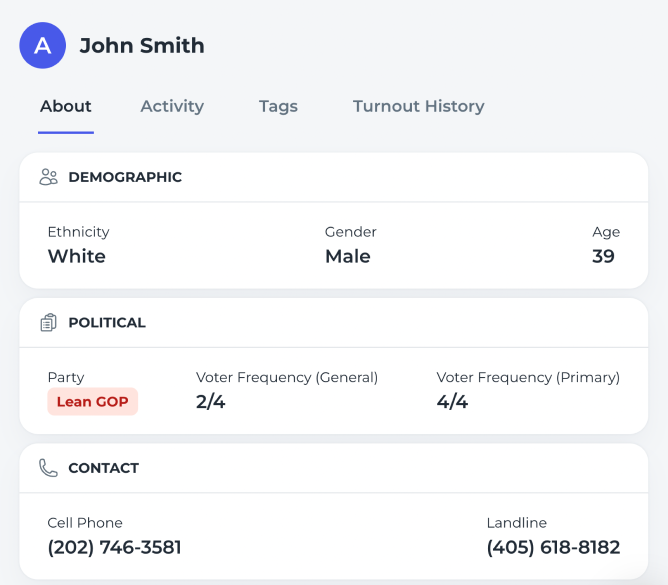This screenshot has height=585, width=668.
Task: Switch to the Turnout History tab
Action: click(418, 106)
